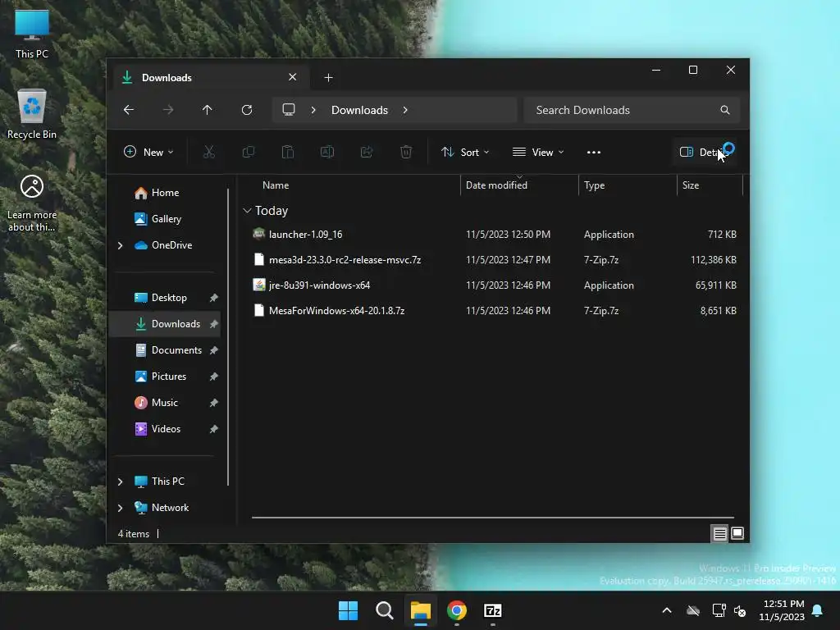Click the taskbar clock and date
The width and height of the screenshot is (840, 630).
tap(782, 610)
